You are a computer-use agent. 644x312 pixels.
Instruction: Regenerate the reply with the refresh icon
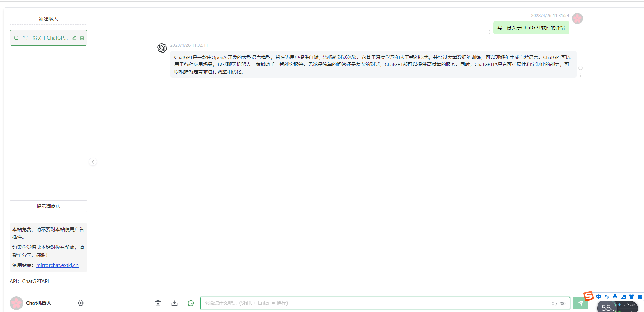pyautogui.click(x=580, y=68)
